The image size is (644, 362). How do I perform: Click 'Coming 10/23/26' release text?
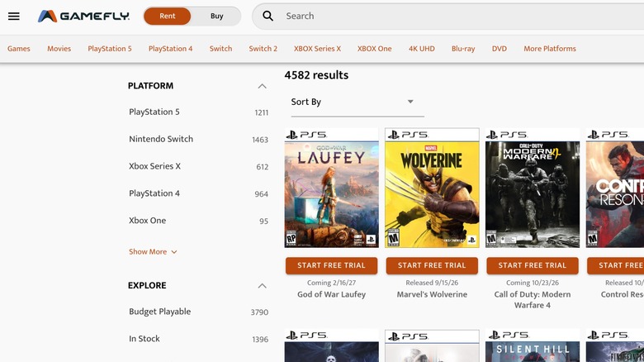(x=533, y=283)
